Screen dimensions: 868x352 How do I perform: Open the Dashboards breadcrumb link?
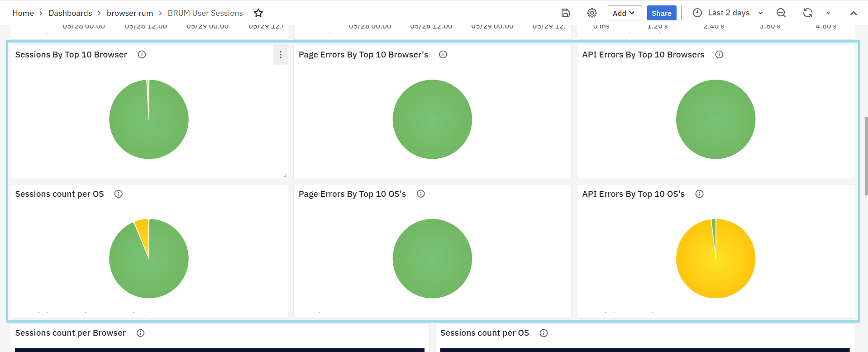[x=70, y=13]
